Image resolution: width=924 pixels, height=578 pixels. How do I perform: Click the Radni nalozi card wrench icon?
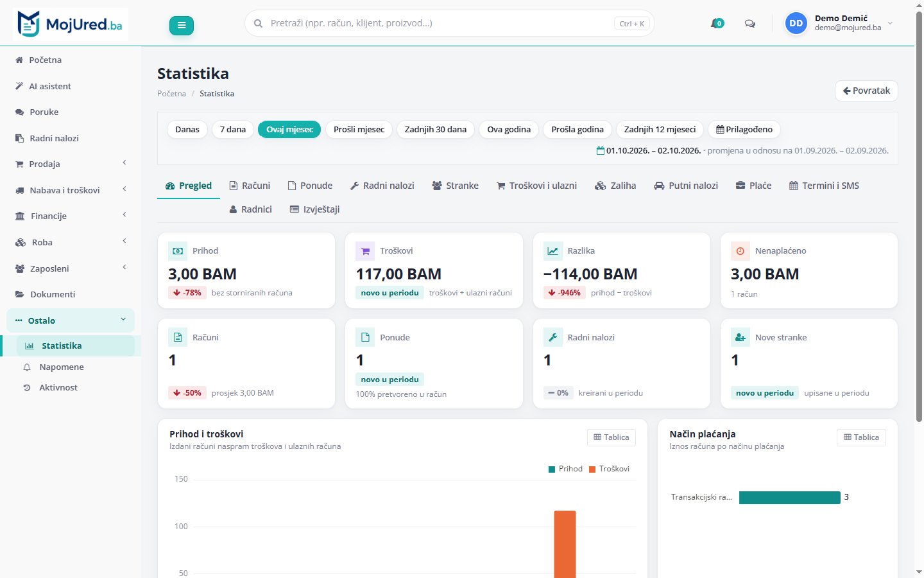pyautogui.click(x=552, y=337)
